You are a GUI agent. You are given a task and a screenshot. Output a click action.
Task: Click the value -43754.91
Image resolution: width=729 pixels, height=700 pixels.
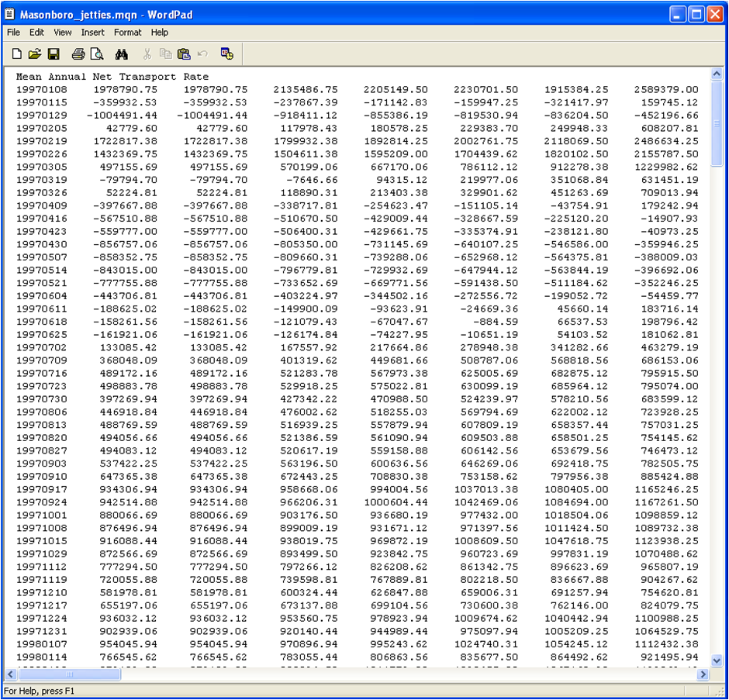click(579, 205)
